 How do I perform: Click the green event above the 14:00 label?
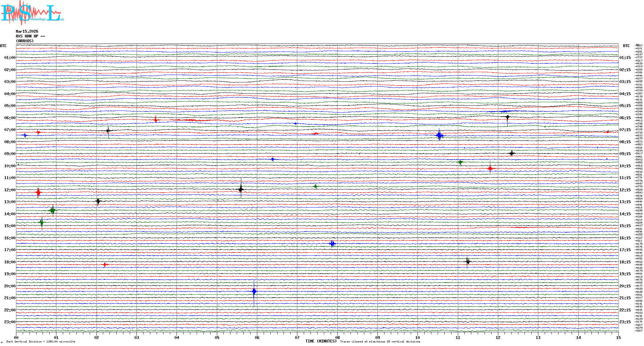tap(53, 210)
